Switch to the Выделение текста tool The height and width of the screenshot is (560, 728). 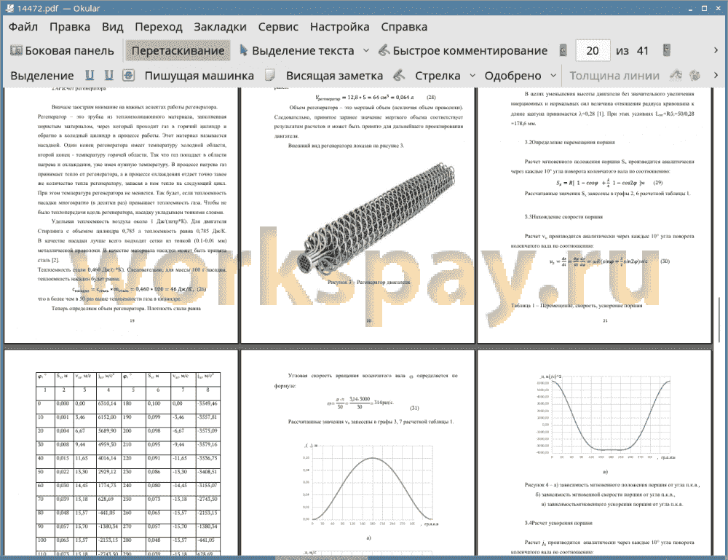[x=297, y=51]
